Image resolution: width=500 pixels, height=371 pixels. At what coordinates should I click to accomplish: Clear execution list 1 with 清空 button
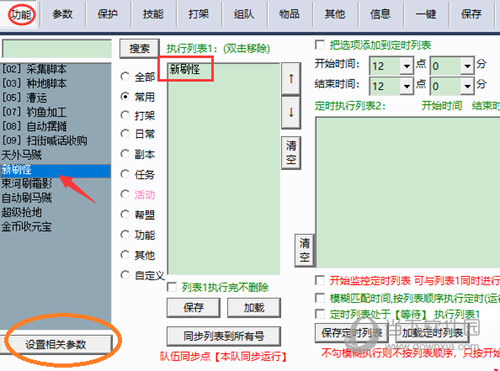[291, 153]
